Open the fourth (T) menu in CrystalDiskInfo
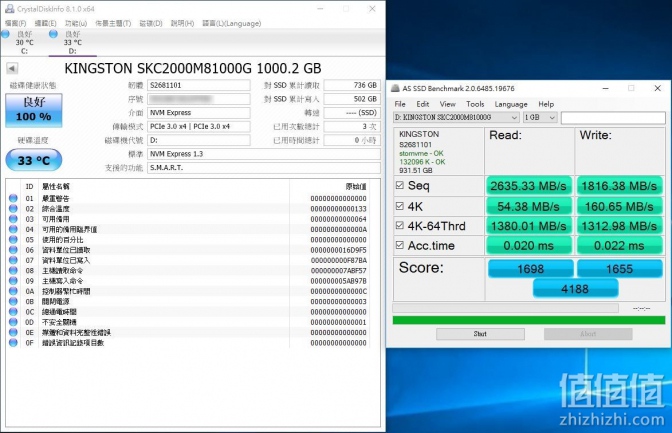This screenshot has width=672, height=433. pos(113,23)
